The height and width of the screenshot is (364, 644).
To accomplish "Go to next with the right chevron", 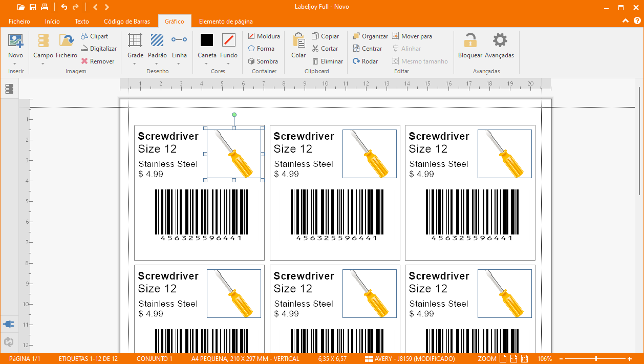I will click(x=106, y=7).
